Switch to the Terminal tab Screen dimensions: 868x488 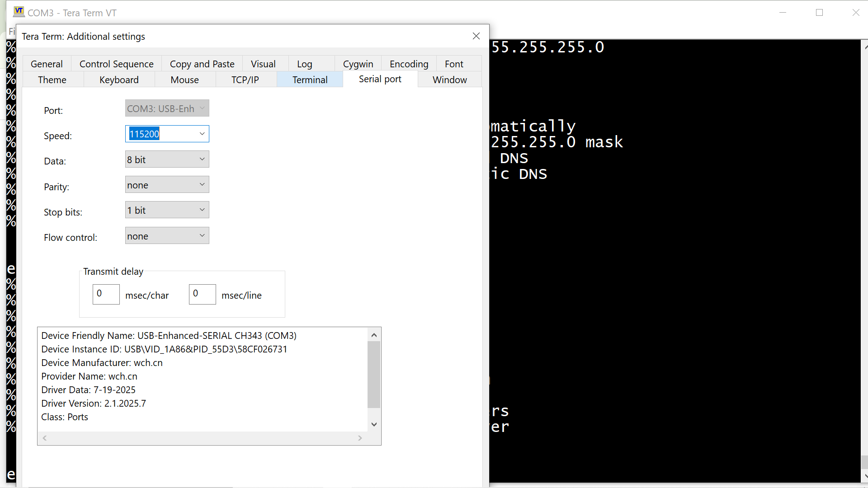coord(310,80)
